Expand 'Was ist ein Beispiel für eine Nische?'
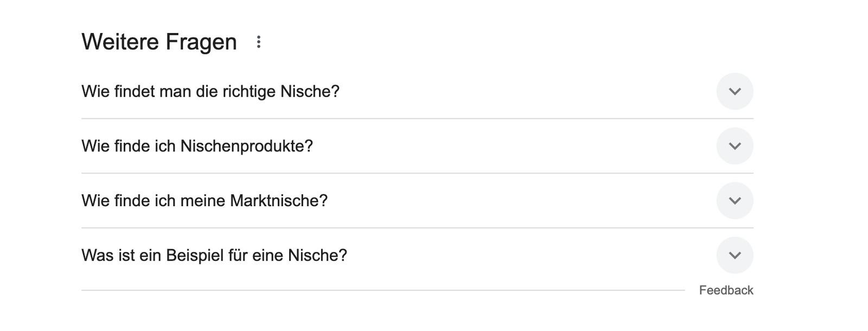 [x=417, y=255]
